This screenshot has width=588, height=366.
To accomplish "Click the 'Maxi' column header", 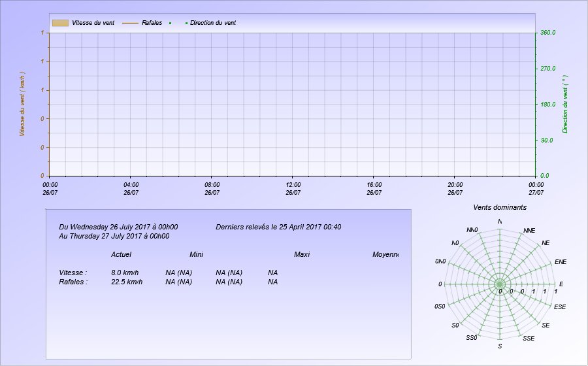I will (302, 255).
